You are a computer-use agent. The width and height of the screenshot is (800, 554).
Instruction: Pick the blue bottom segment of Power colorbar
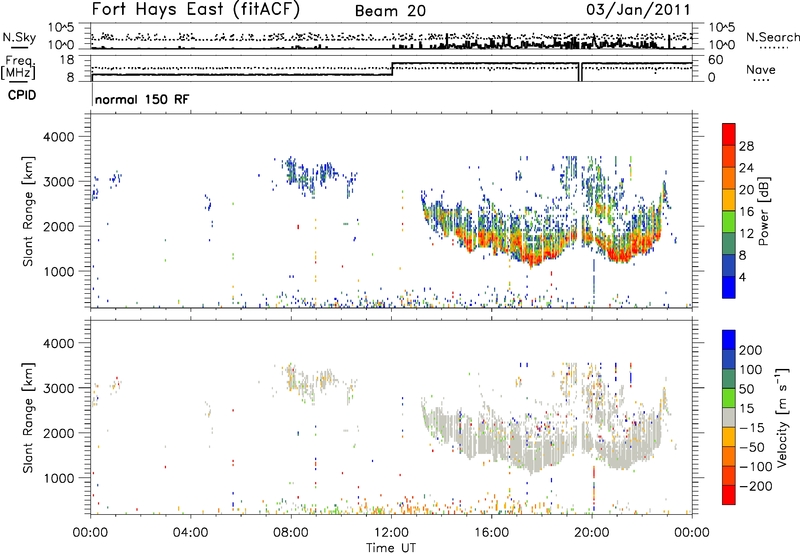[729, 287]
